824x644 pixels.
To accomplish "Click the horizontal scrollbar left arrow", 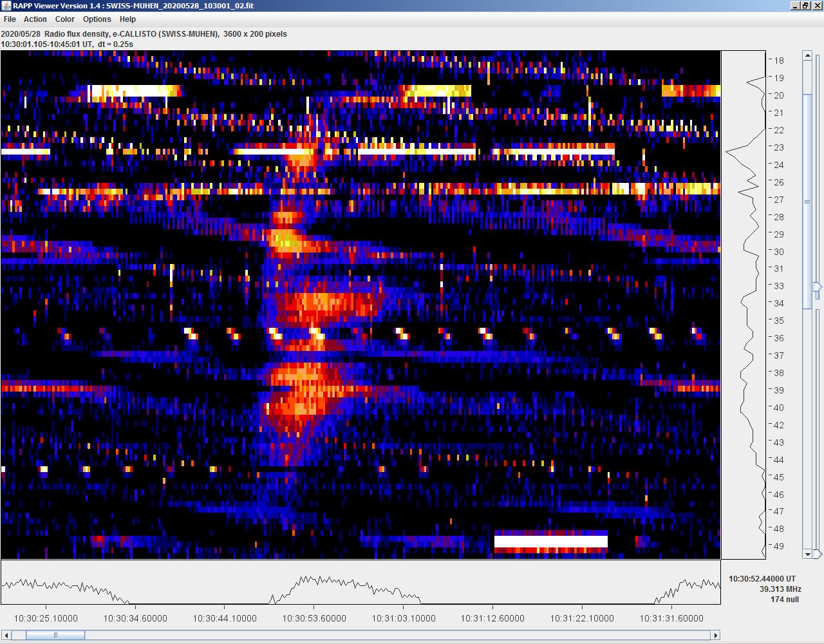I will [6, 636].
